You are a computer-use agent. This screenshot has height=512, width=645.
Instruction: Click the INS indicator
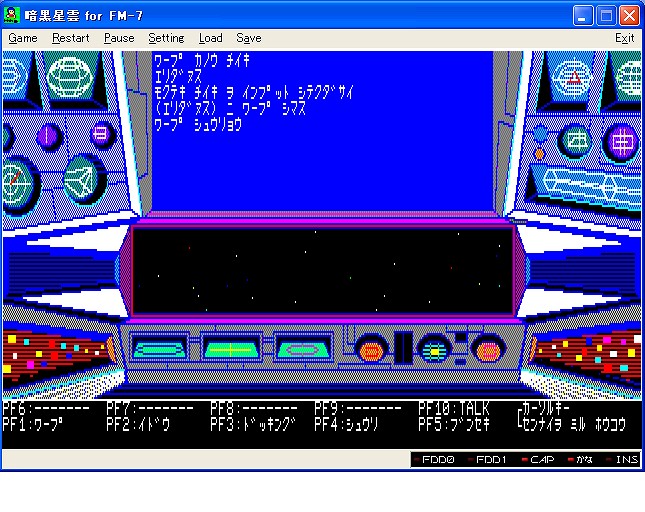[x=623, y=459]
